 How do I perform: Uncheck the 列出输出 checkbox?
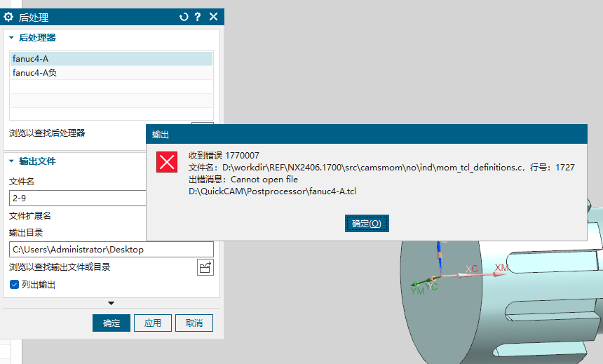pyautogui.click(x=14, y=285)
